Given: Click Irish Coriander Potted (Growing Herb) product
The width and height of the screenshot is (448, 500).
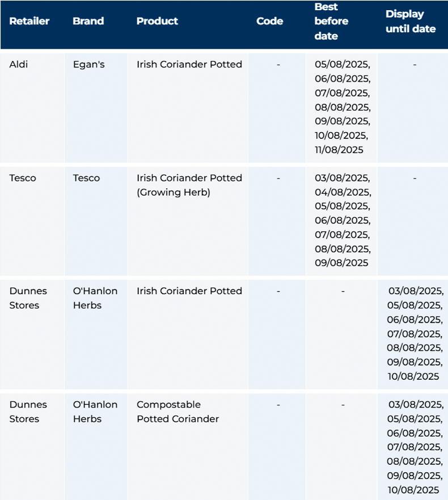Looking at the screenshot, I should click(x=189, y=185).
